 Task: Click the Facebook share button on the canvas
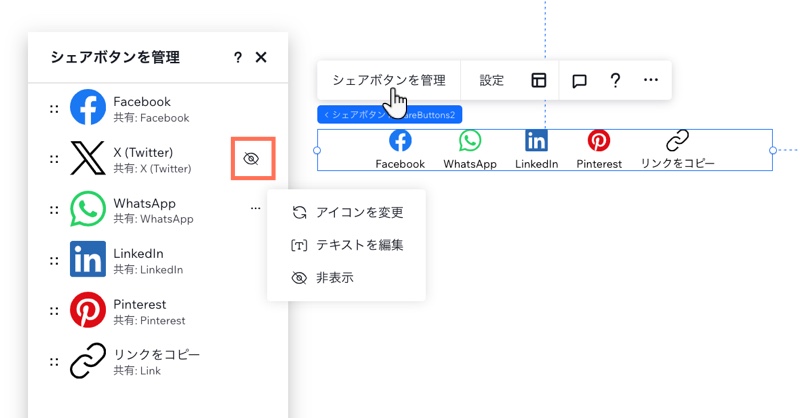400,150
